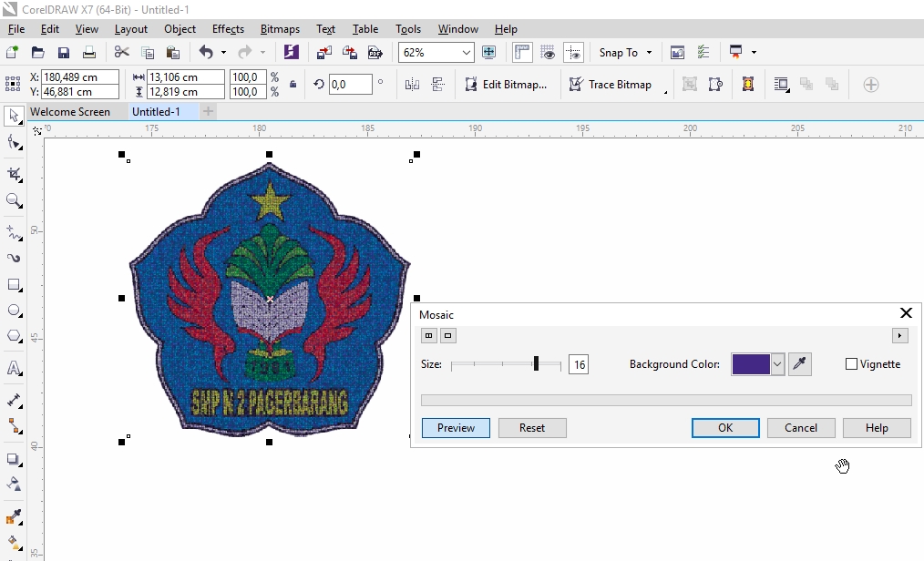Image resolution: width=924 pixels, height=561 pixels.
Task: Open Background Color dropdown in Mosaic
Action: point(777,364)
